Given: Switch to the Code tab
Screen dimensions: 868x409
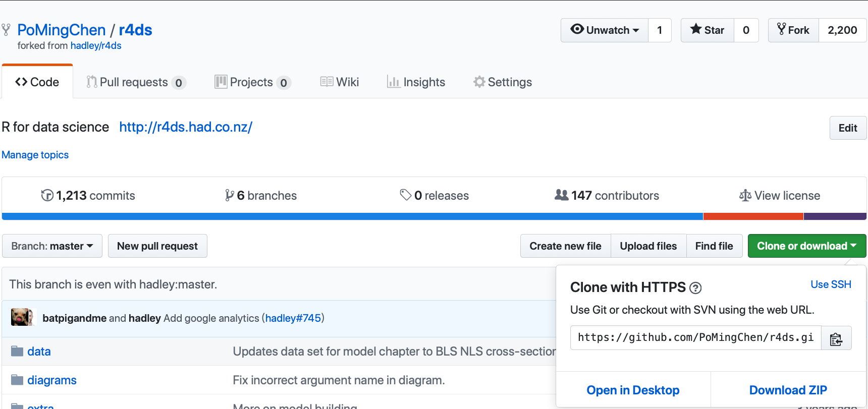Looking at the screenshot, I should (x=37, y=82).
